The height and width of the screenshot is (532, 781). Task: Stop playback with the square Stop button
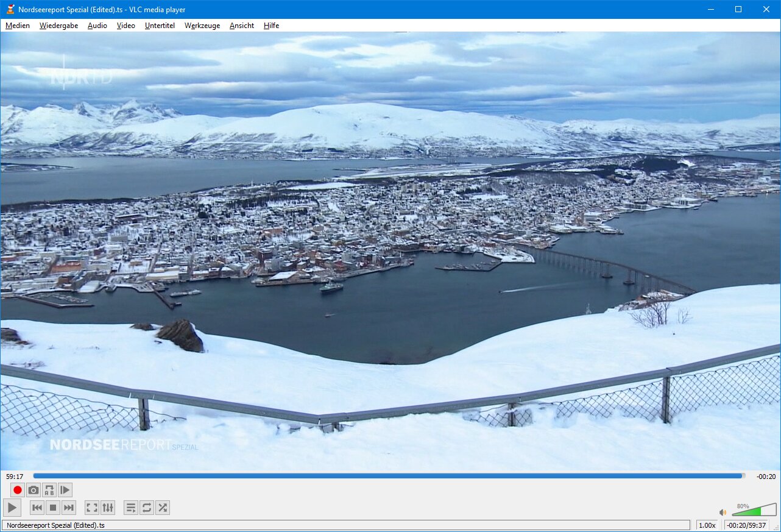53,508
